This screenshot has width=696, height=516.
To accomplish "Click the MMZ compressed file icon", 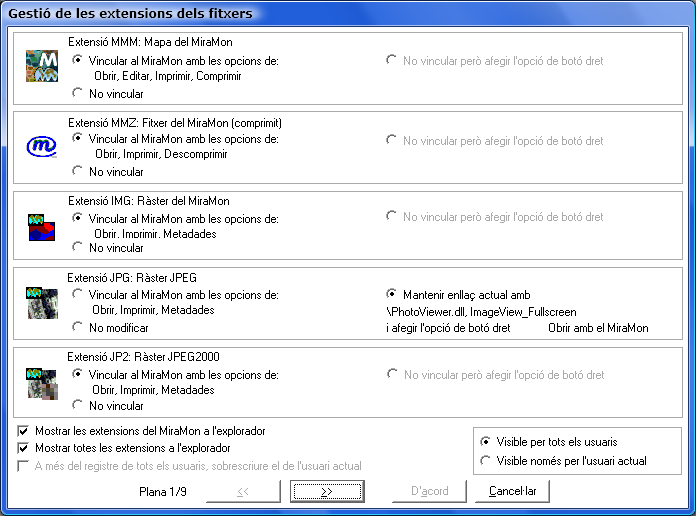I will [42, 146].
